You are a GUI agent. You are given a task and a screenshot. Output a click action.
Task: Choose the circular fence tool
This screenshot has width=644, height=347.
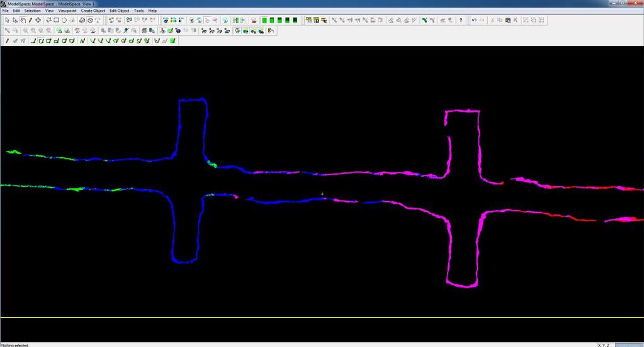[x=64, y=20]
